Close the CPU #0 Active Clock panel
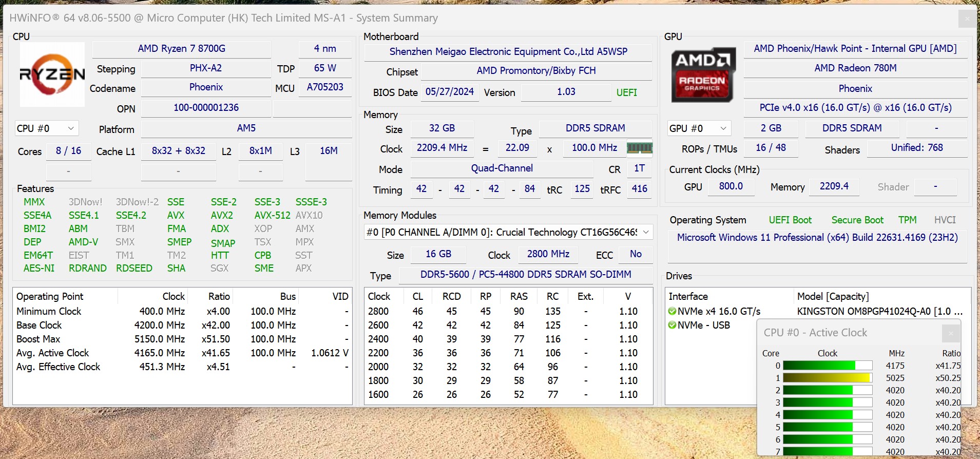Screen dimensions: 980x459 951,333
